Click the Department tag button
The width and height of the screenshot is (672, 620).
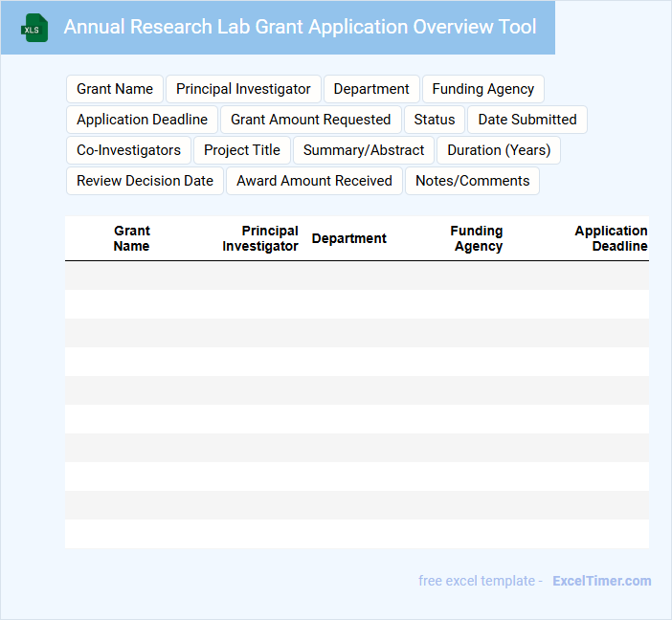[x=371, y=89]
